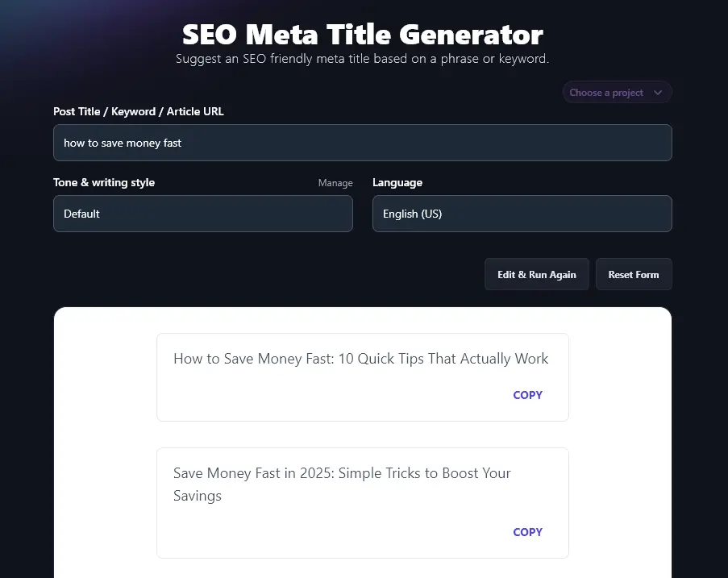This screenshot has height=578, width=728.
Task: Click the "Language" field label
Action: 397,183
